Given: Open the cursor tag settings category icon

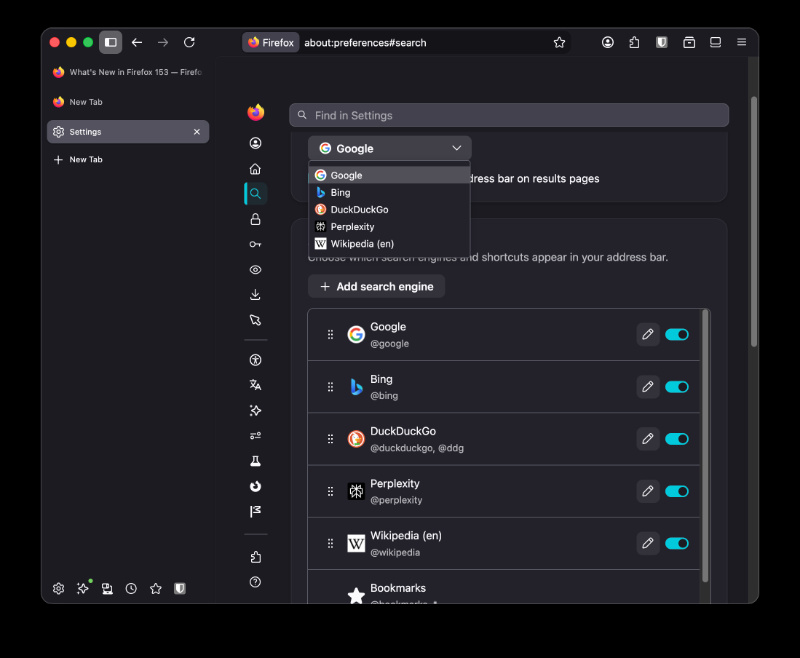Looking at the screenshot, I should click(x=256, y=320).
